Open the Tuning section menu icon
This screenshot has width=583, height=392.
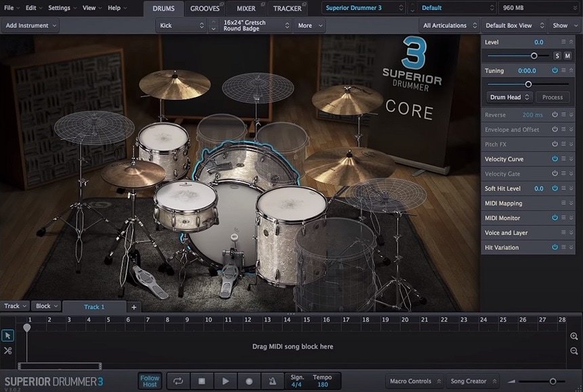click(563, 71)
